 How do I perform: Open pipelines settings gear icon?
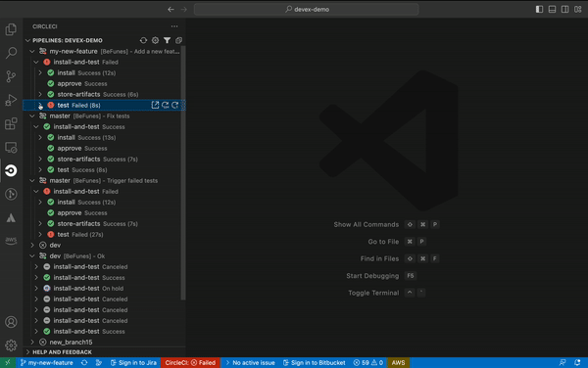tap(155, 40)
